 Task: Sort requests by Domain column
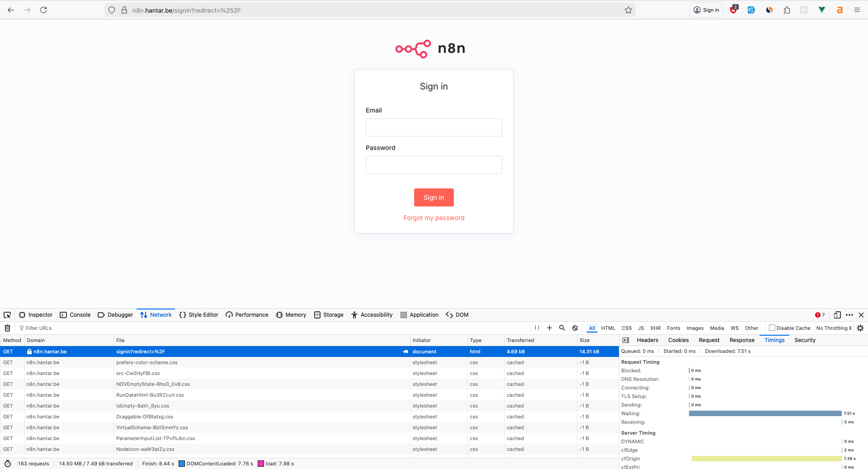click(x=69, y=340)
